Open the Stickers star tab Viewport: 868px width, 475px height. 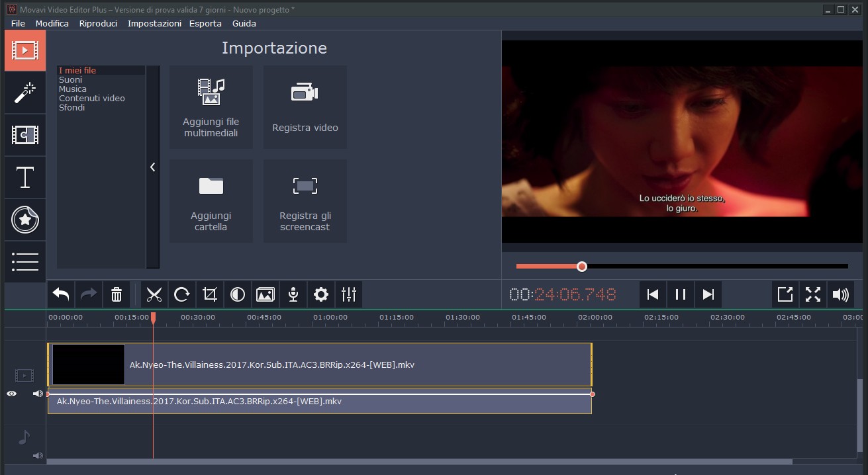(25, 220)
